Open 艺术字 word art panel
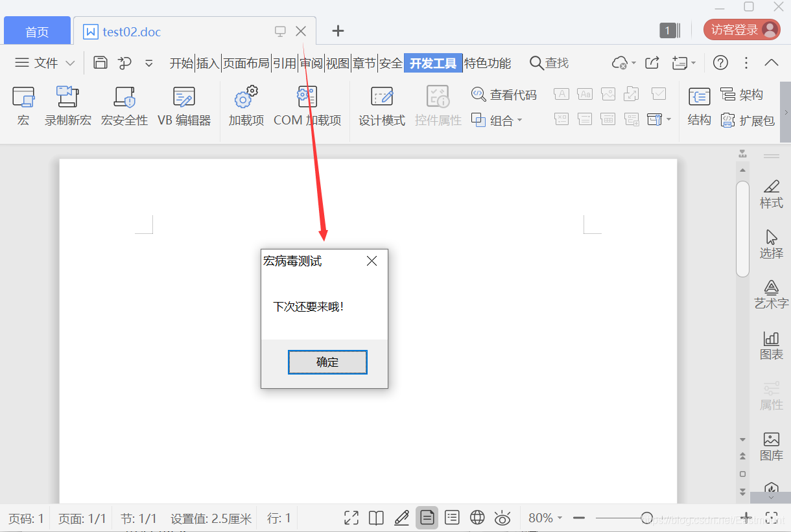 [772, 295]
